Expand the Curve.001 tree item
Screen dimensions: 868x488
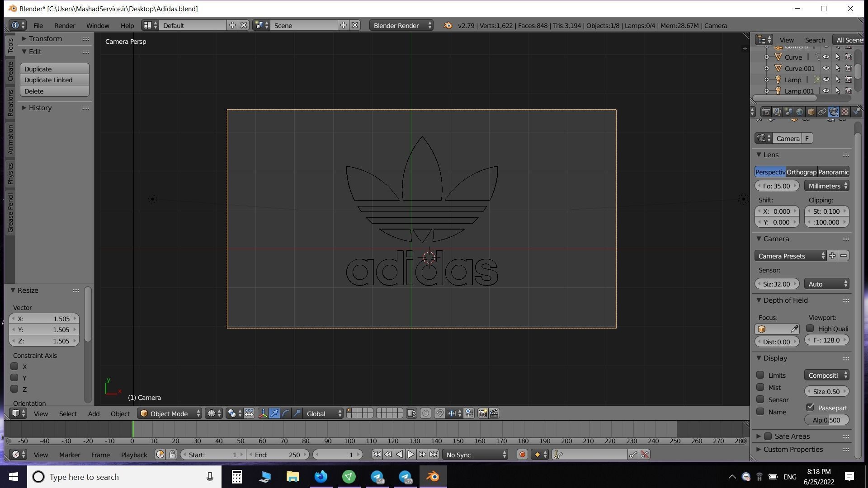pyautogui.click(x=766, y=68)
